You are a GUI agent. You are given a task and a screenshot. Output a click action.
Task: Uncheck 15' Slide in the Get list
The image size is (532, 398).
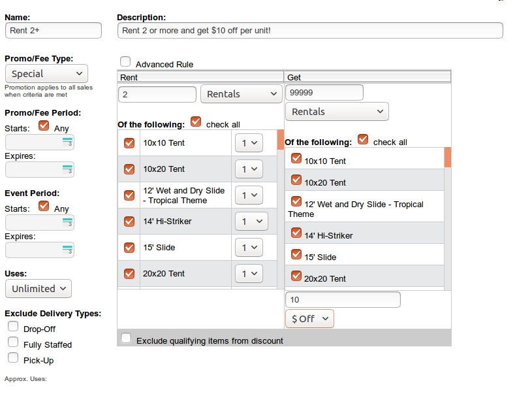296,254
